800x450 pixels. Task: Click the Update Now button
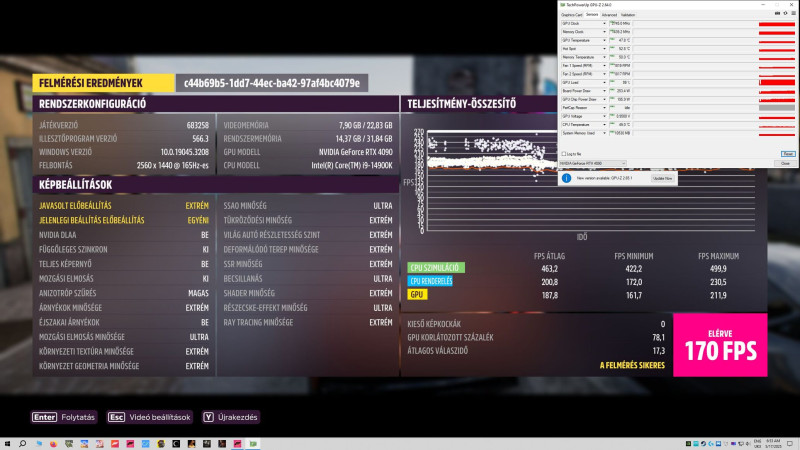coord(663,178)
